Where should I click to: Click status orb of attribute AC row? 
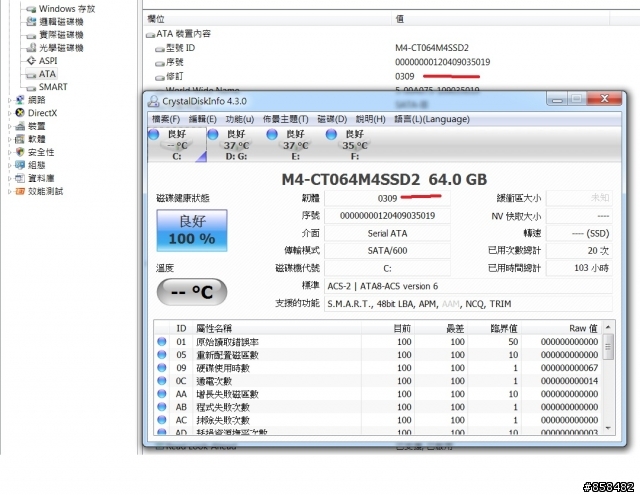click(162, 420)
